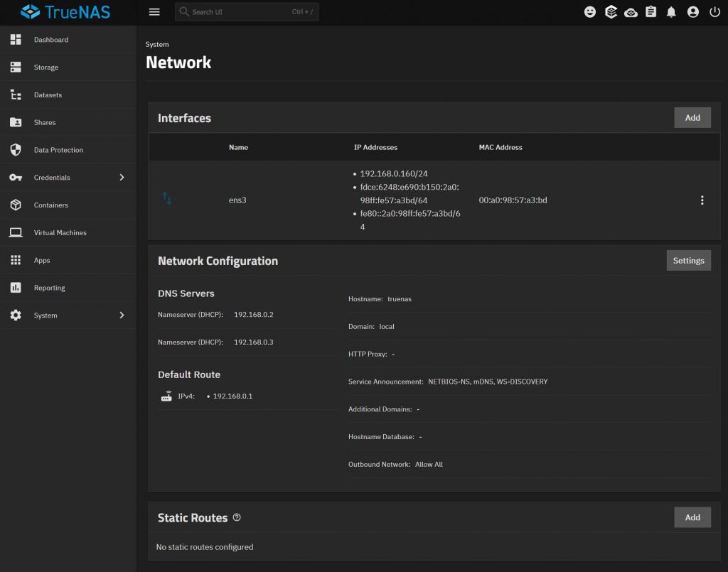728x572 pixels.
Task: Click the ens3 interface name
Action: [x=237, y=200]
